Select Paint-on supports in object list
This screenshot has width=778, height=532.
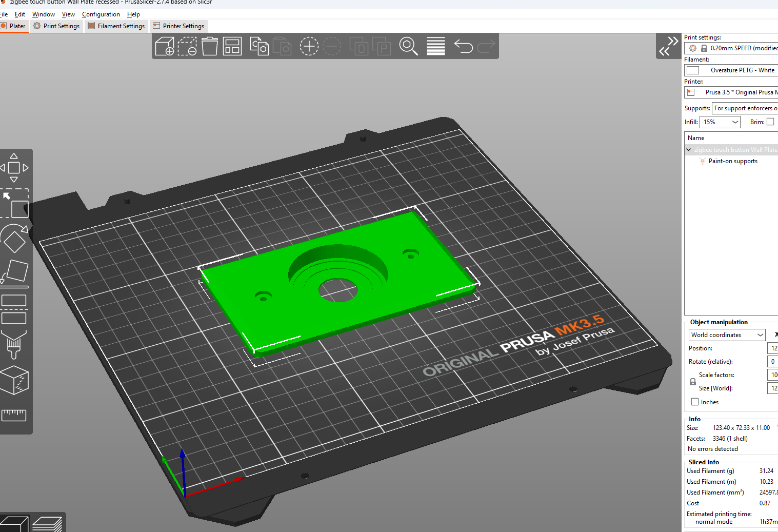click(x=732, y=161)
